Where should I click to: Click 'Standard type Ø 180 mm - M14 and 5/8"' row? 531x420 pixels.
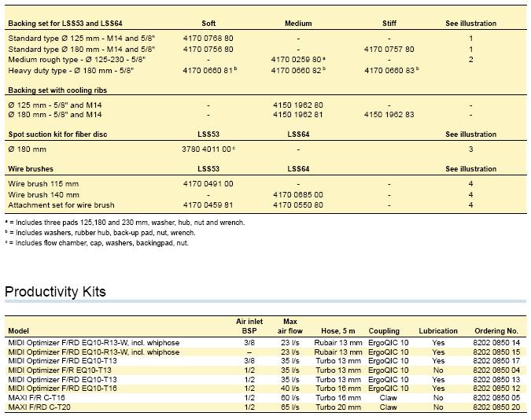coord(82,49)
